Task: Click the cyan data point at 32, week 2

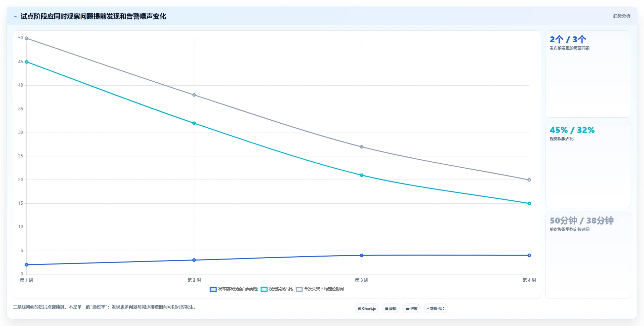Action: [x=194, y=123]
